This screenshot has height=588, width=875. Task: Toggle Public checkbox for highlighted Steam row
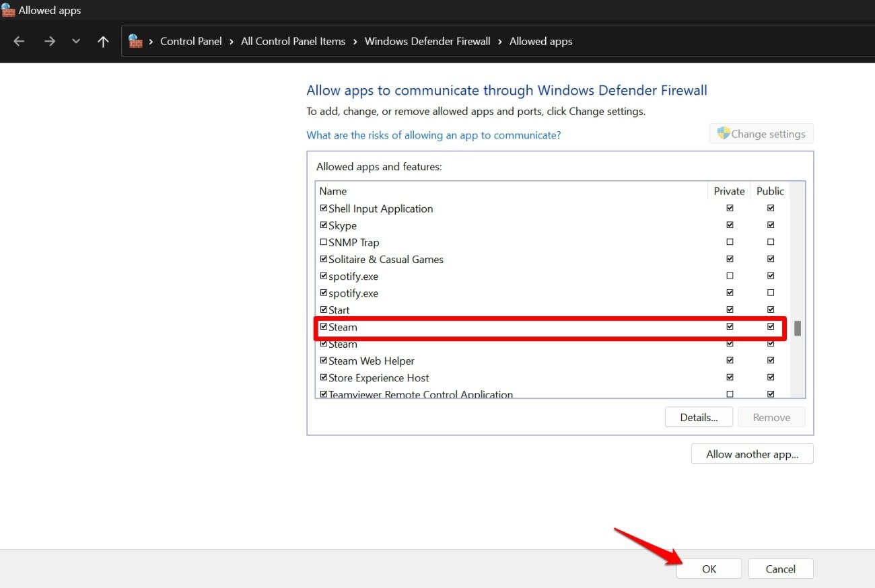771,327
